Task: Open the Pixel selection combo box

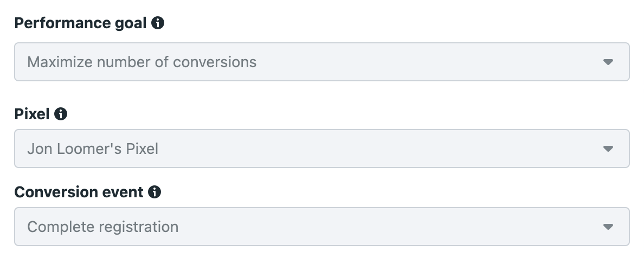Action: click(322, 149)
